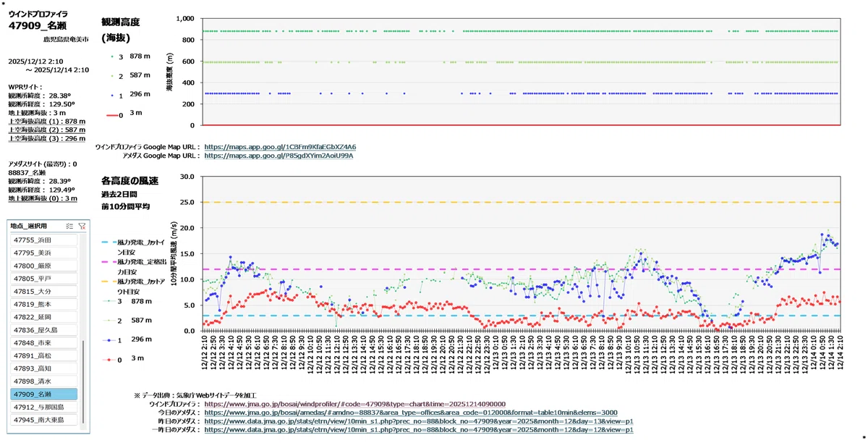Click the wind chart y-axis title 10分間平均風速
The width and height of the screenshot is (868, 443).
(x=174, y=253)
